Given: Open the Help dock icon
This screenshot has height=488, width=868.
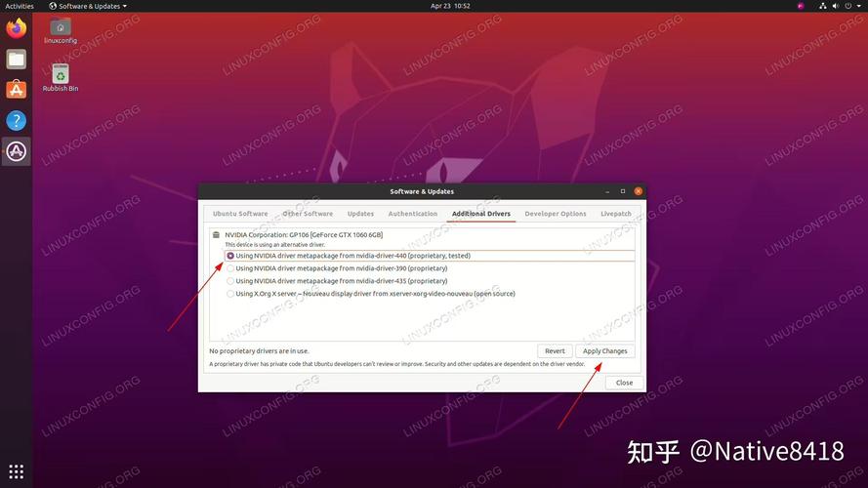Looking at the screenshot, I should [x=16, y=120].
